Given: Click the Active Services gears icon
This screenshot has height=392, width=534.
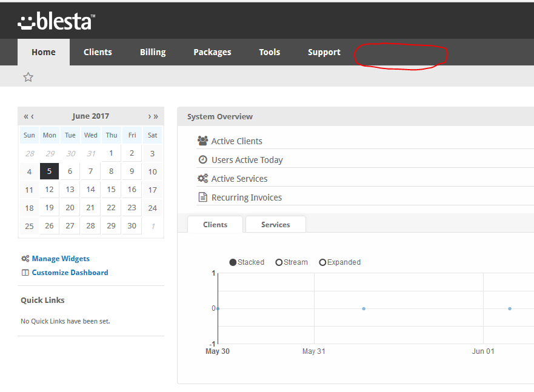Looking at the screenshot, I should point(202,178).
